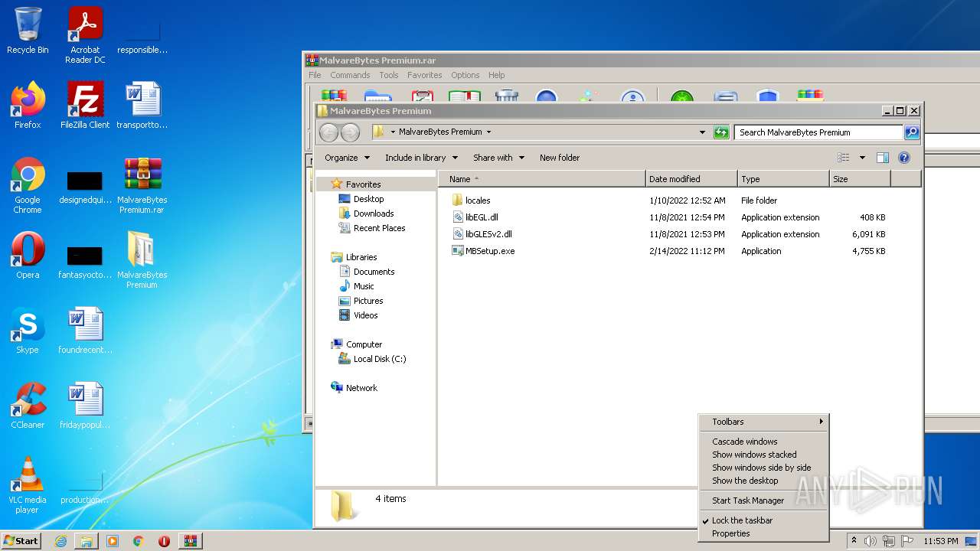This screenshot has width=980, height=551.
Task: Click the Search MalvareBytes Premium field
Action: coord(818,132)
